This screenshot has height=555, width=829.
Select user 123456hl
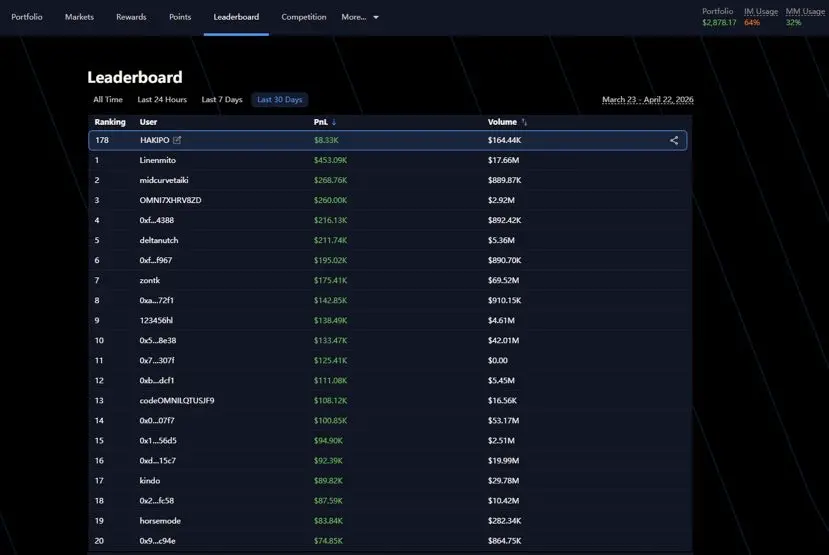click(x=156, y=321)
